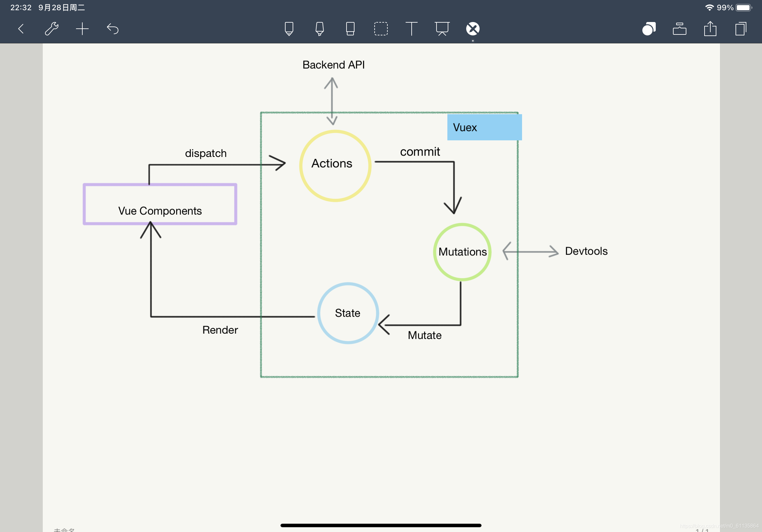Open the color and shape picker
762x532 pixels.
coord(649,29)
